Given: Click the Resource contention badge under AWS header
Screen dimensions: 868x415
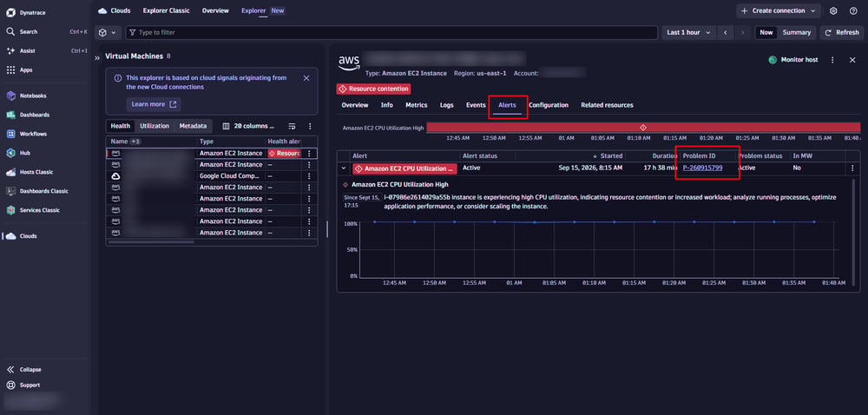Looking at the screenshot, I should click(373, 89).
